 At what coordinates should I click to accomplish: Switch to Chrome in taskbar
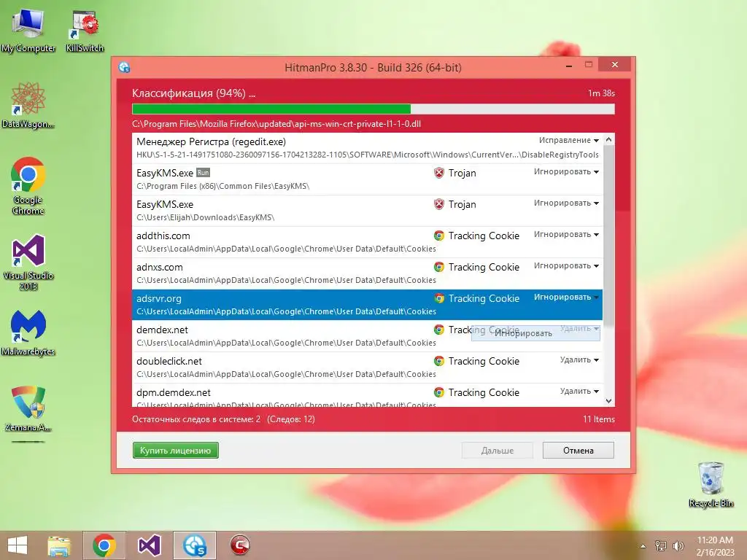tap(104, 545)
